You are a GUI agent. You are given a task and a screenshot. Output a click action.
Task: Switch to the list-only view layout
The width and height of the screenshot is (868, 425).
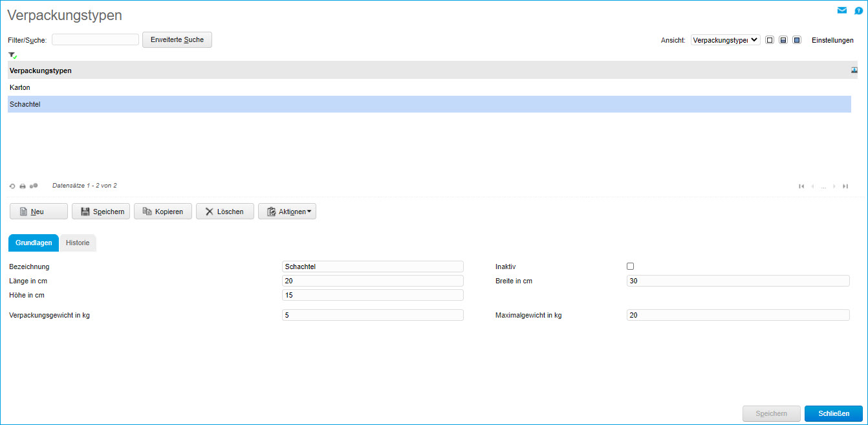pos(770,40)
